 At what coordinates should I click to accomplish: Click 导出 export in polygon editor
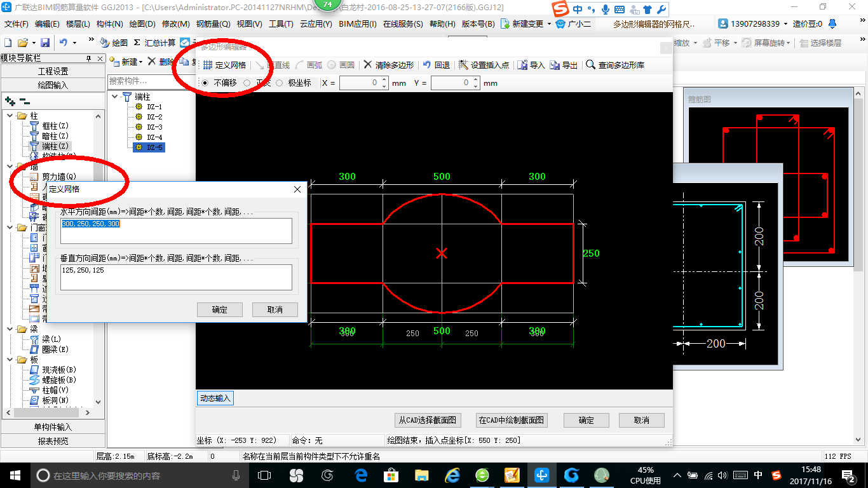click(x=564, y=65)
